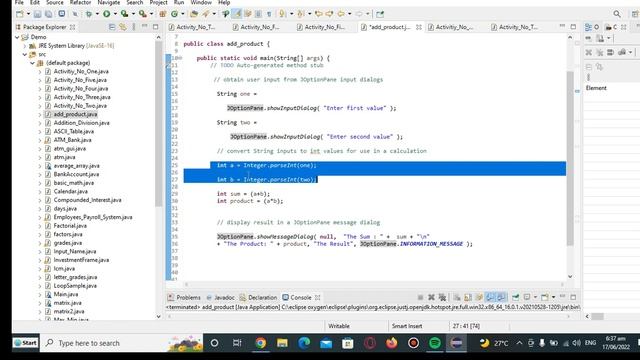Click the Package Explorer vertical scrollbar
The width and height of the screenshot is (640, 360).
[159, 124]
